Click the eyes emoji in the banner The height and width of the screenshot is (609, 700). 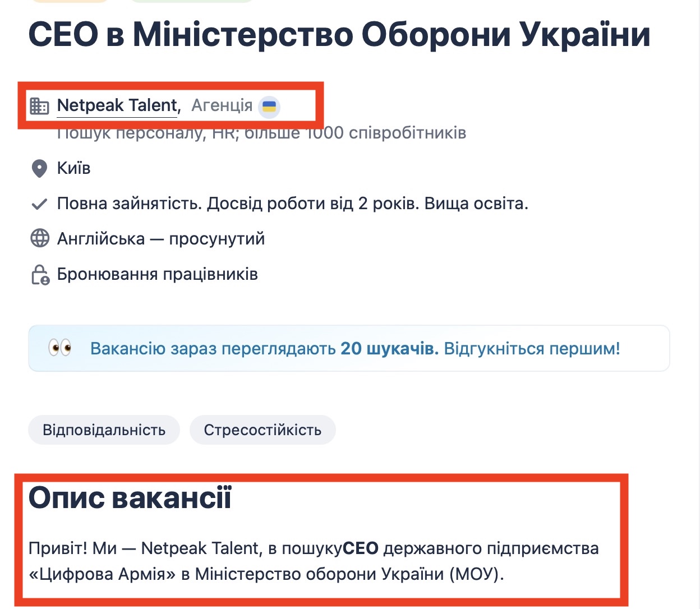(60, 348)
